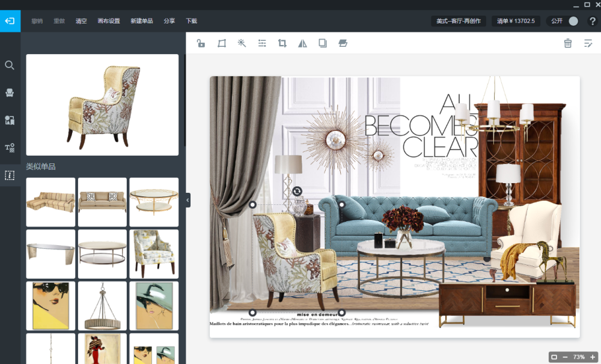
Task: Open the furniture armchair sidebar icon
Action: point(10,93)
